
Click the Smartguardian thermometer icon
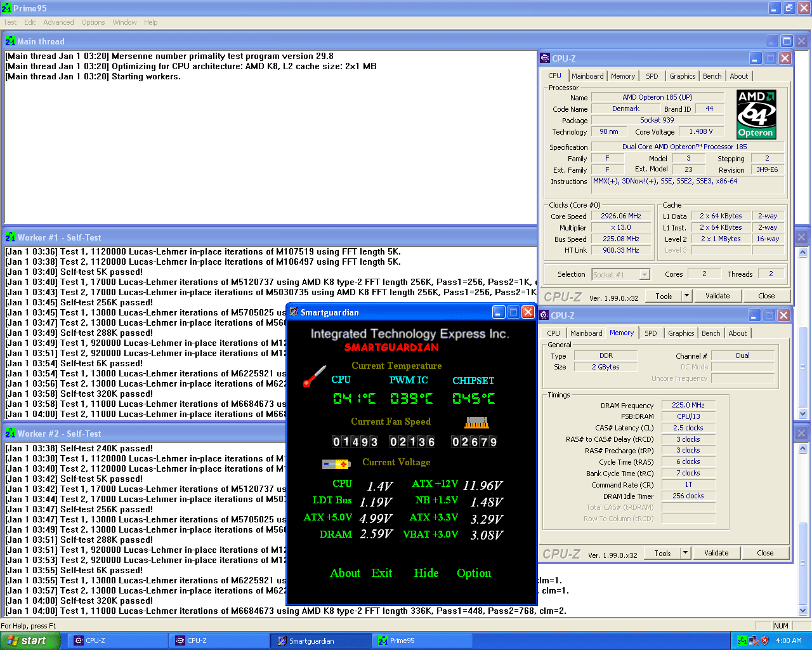(x=315, y=376)
